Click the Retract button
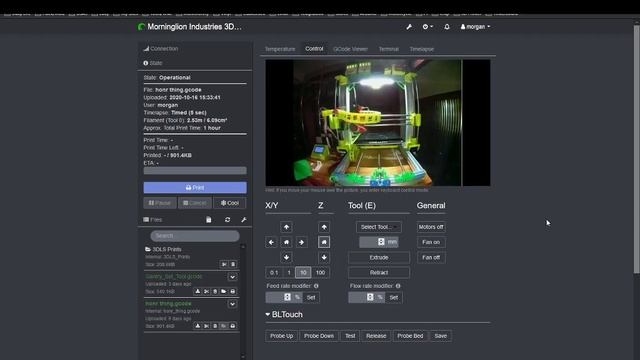The height and width of the screenshot is (360, 640). [379, 272]
